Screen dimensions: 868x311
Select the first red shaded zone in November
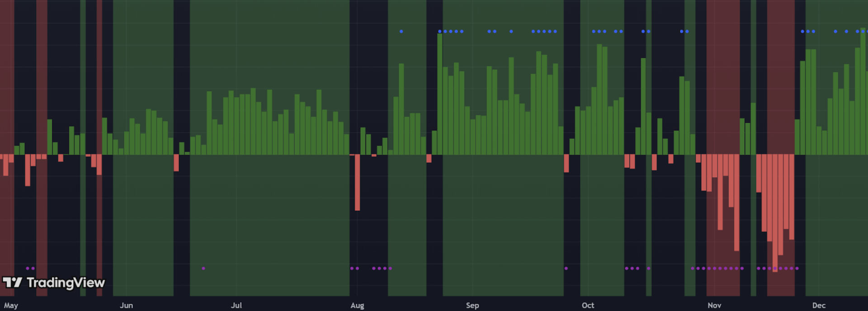point(723,68)
